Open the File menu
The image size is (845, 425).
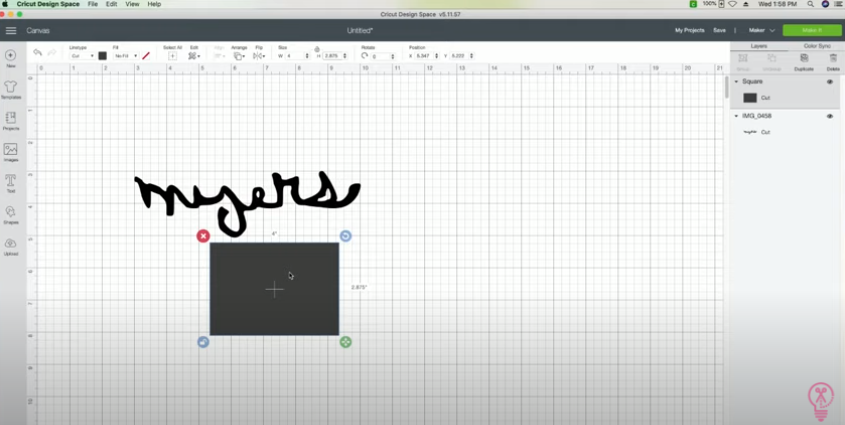click(x=93, y=4)
